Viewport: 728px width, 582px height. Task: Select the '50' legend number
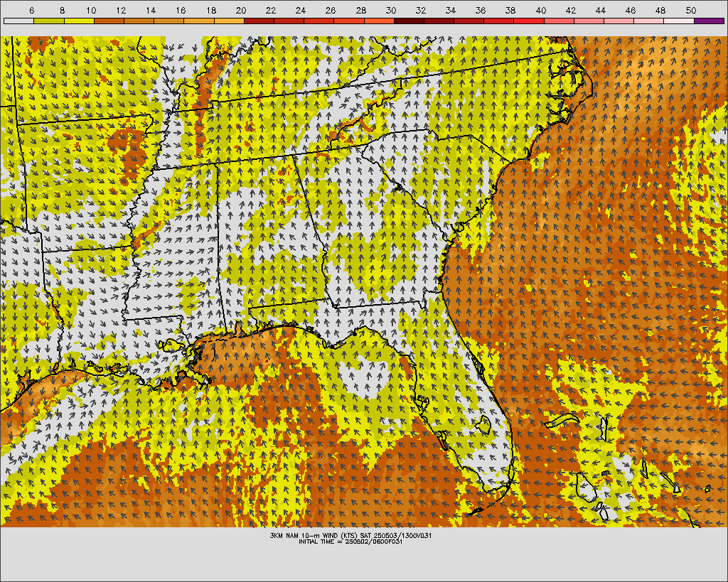[691, 10]
